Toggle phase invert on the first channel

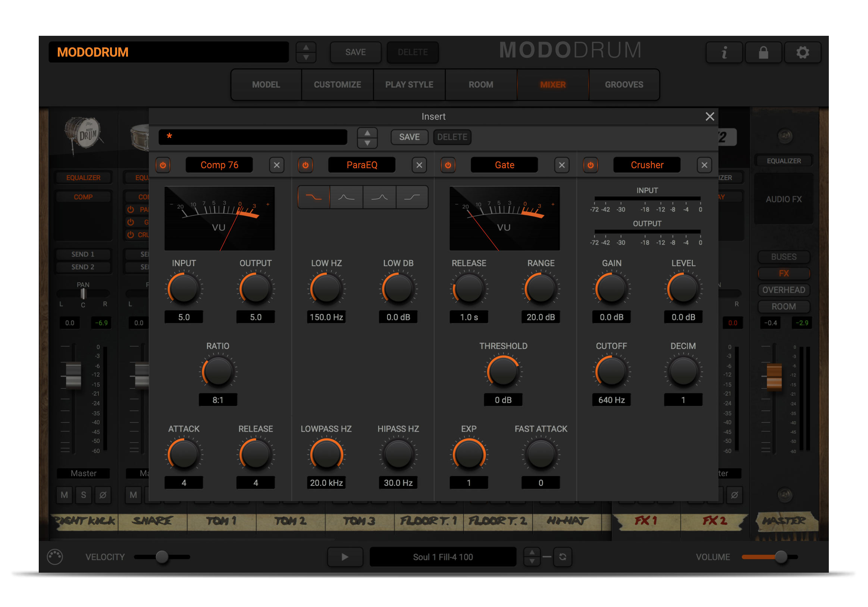pos(104,495)
